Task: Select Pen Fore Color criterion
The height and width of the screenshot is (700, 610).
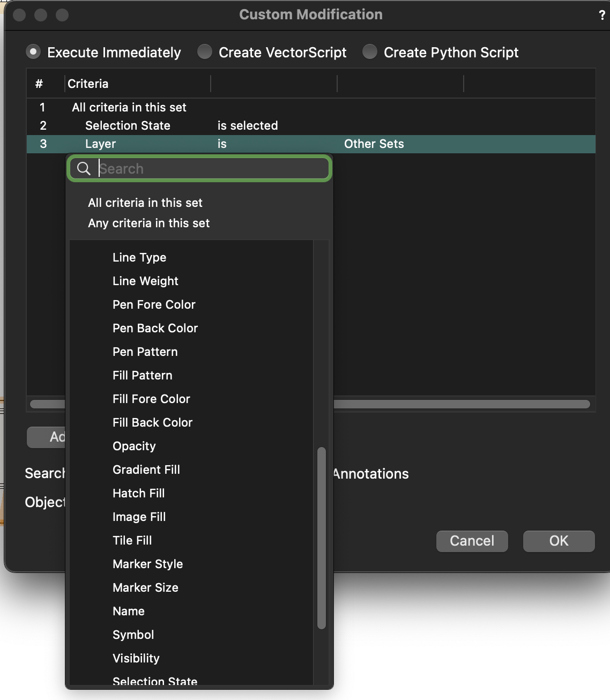Action: coord(154,304)
